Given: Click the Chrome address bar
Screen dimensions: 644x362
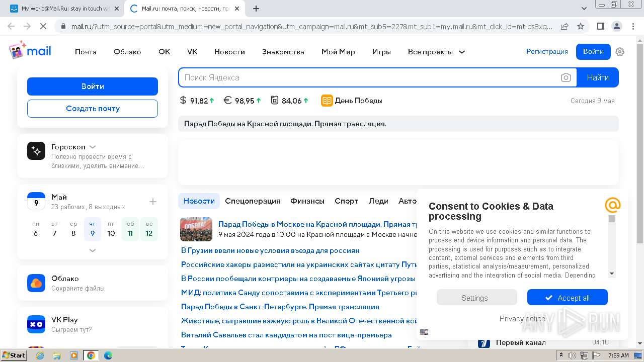Looking at the screenshot, I should click(311, 26).
